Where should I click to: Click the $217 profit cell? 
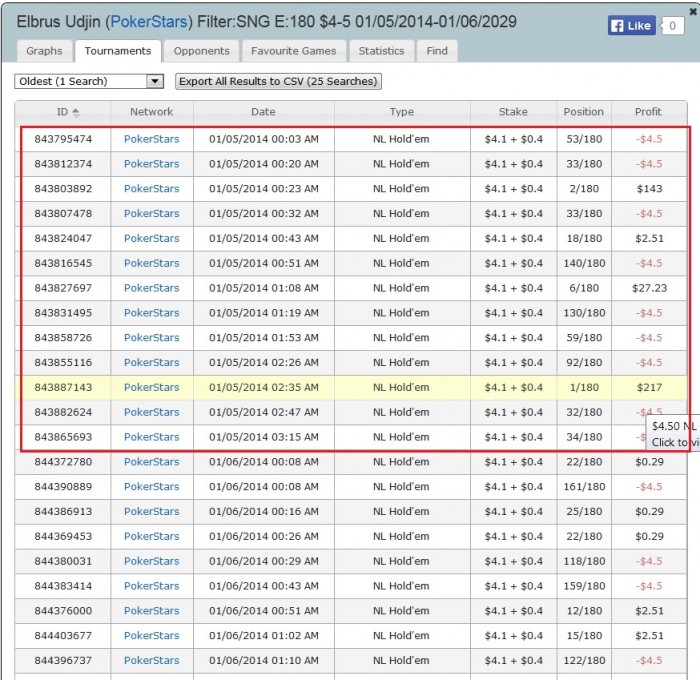pos(648,387)
